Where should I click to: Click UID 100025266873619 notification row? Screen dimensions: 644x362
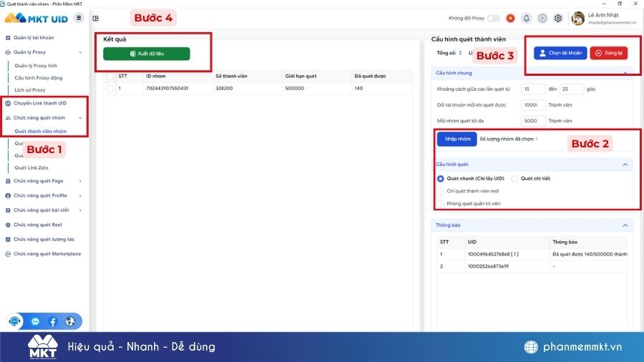(x=532, y=267)
